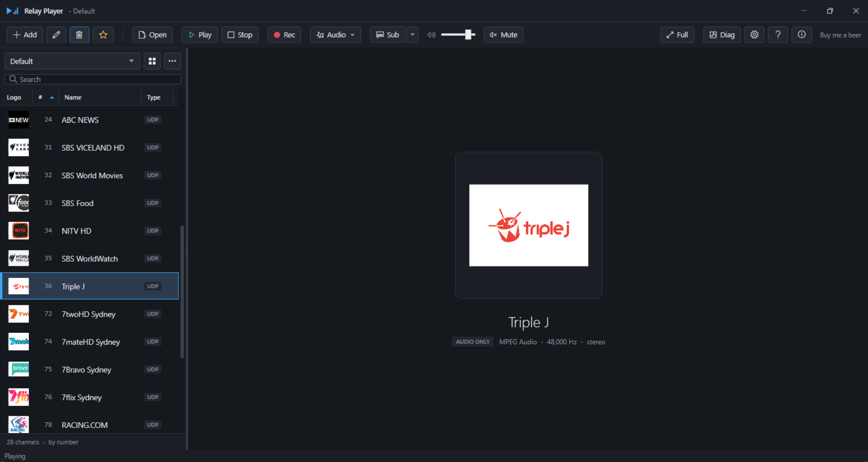Expand the Default playlist dropdown
Image resolution: width=868 pixels, height=462 pixels.
tap(72, 61)
